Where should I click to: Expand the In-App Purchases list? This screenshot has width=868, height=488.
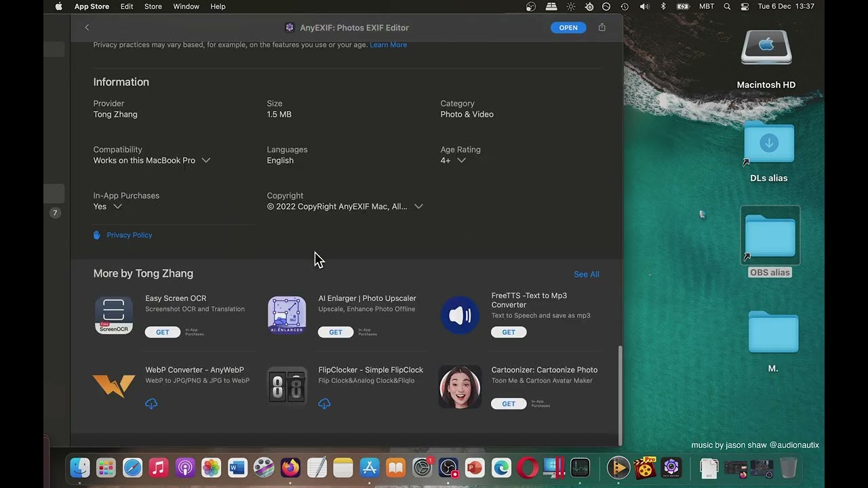click(x=117, y=207)
